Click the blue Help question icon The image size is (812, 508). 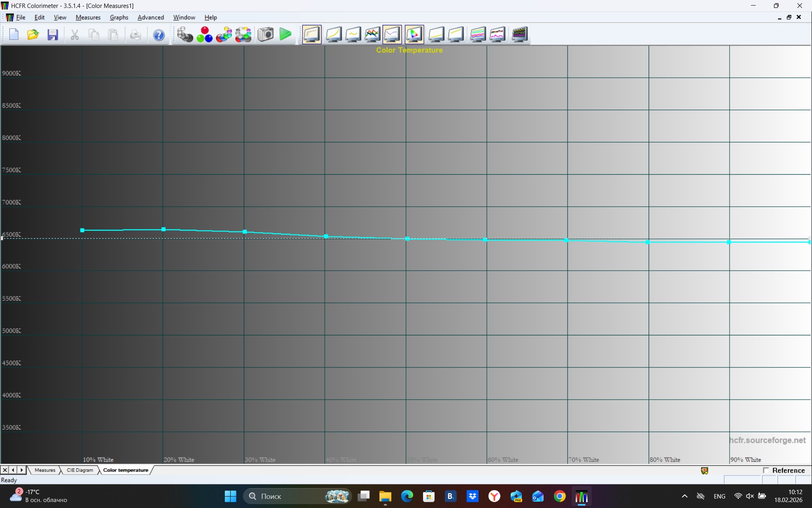click(x=159, y=35)
